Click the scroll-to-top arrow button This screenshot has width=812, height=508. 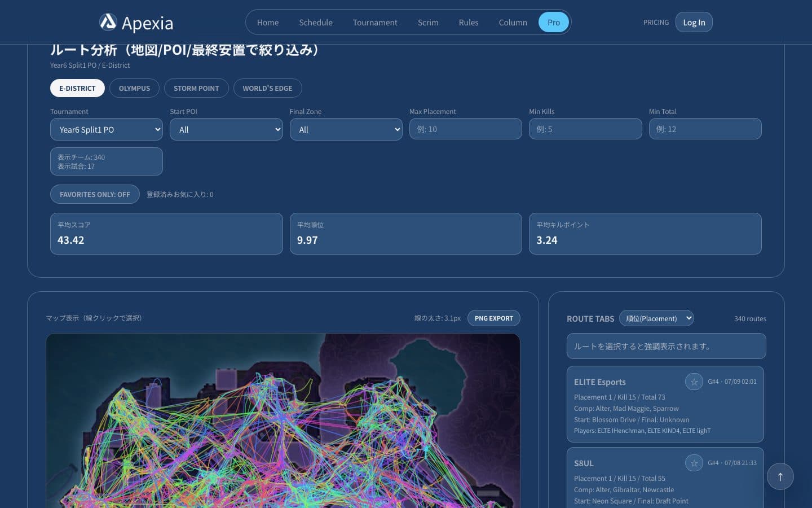(780, 476)
